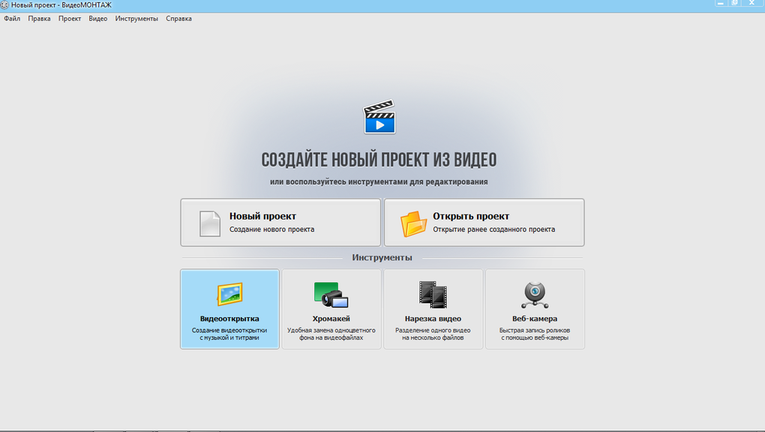
Task: Click the Веб-камера tool title
Action: tap(535, 318)
